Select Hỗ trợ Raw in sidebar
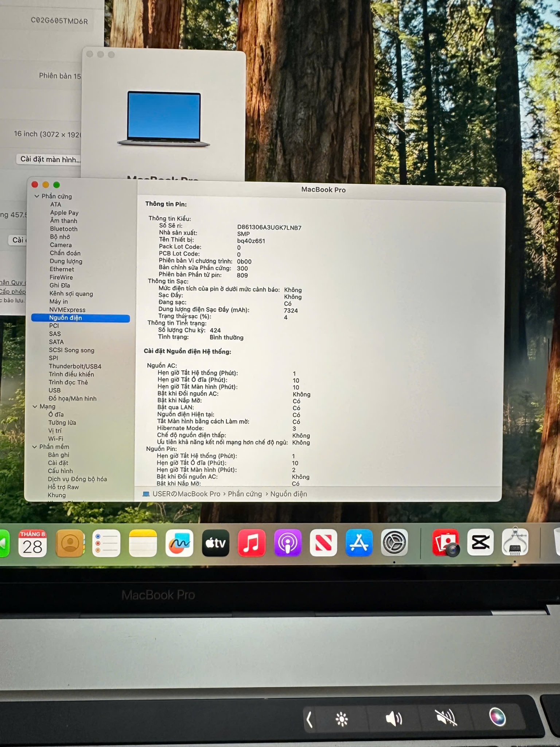Image resolution: width=560 pixels, height=747 pixels. tap(63, 487)
